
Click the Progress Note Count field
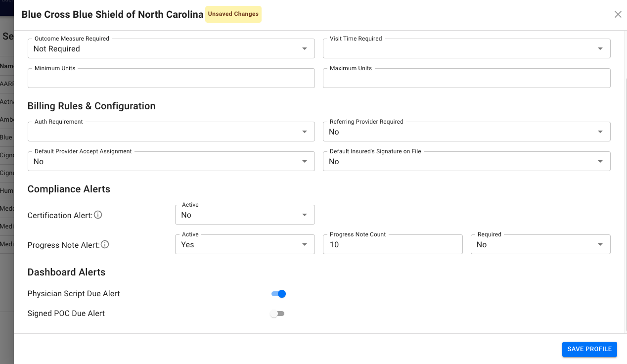pos(393,244)
